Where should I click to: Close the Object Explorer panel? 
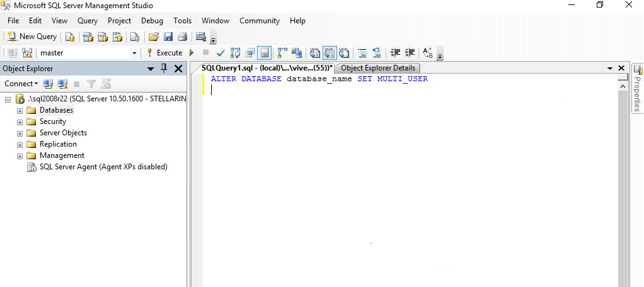178,69
